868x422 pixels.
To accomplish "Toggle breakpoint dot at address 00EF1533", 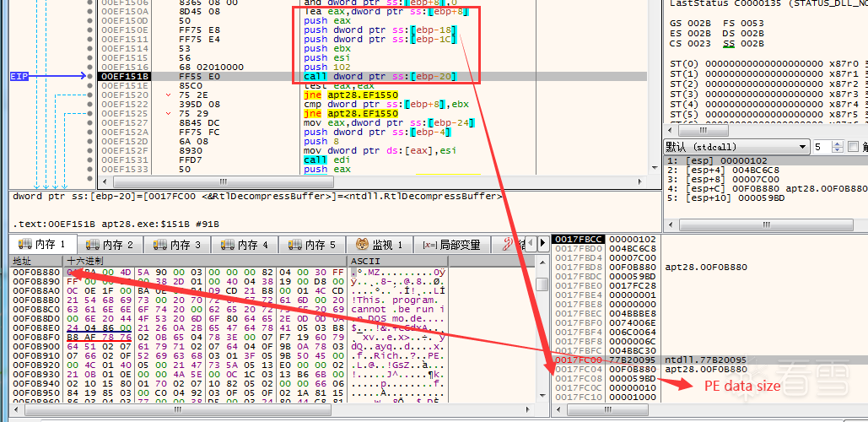I will 89,169.
